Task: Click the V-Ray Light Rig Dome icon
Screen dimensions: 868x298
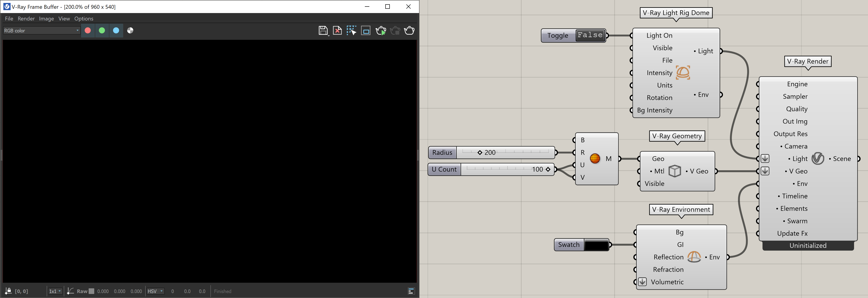Action: (x=683, y=73)
